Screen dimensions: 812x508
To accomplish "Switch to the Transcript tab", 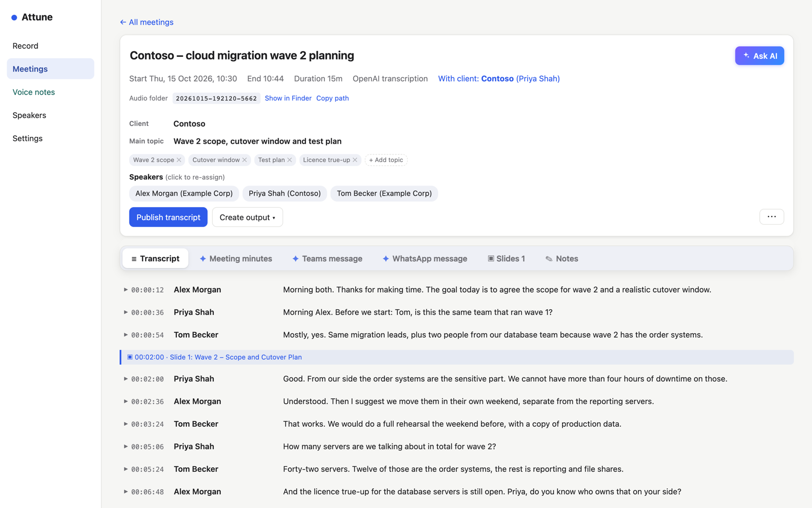I will click(155, 259).
